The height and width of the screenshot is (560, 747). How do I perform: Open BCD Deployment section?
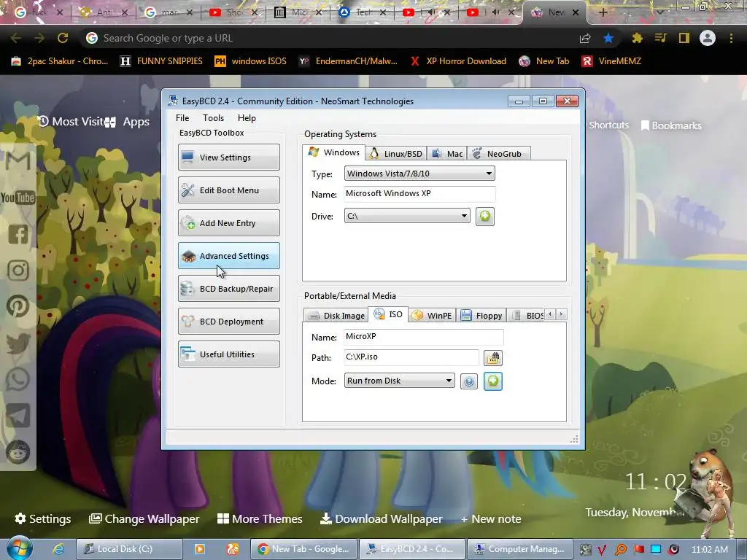click(228, 322)
